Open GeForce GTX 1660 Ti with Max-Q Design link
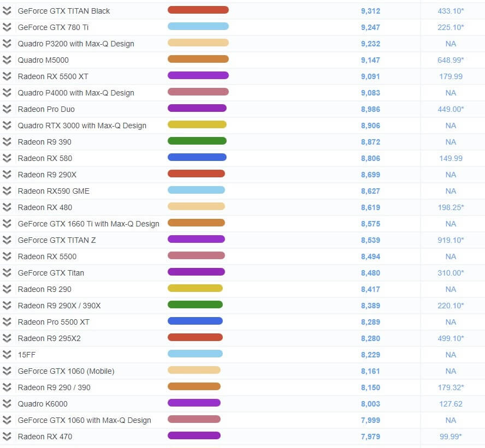 coord(88,224)
